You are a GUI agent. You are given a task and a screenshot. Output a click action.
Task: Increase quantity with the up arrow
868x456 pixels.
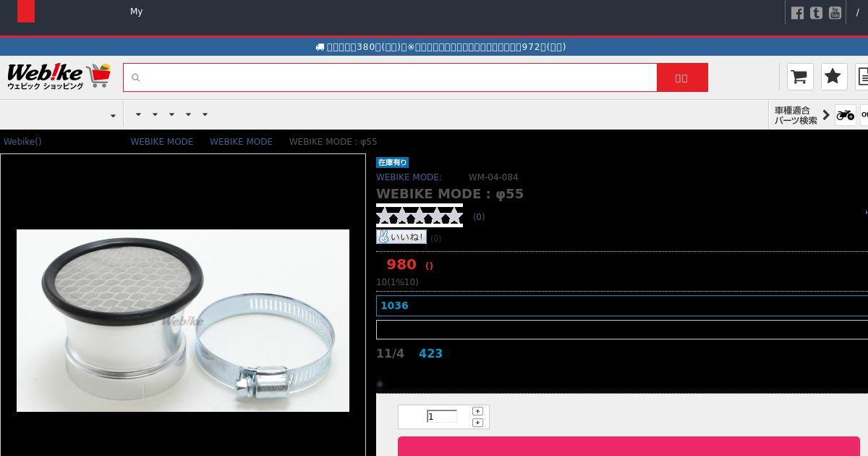[477, 411]
